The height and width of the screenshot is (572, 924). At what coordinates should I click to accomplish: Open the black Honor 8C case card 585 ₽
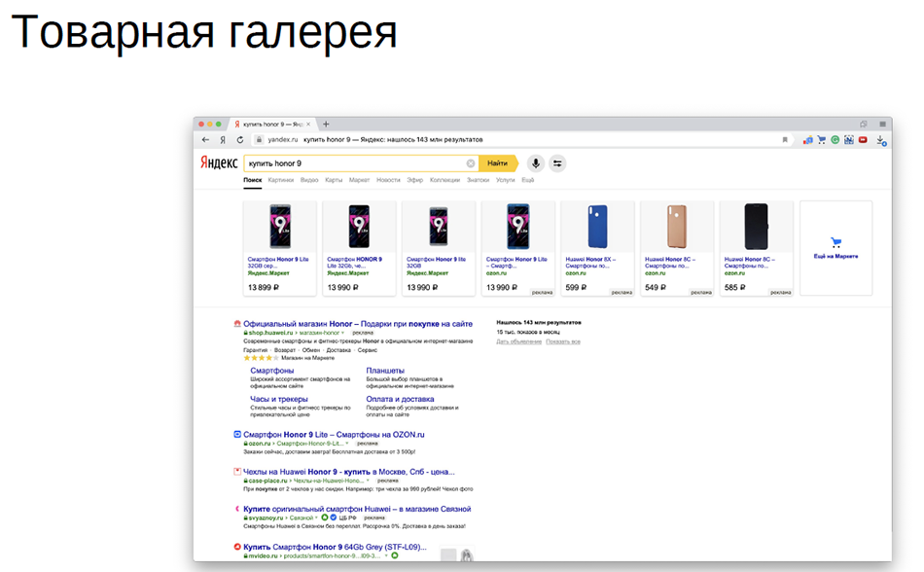pos(757,248)
